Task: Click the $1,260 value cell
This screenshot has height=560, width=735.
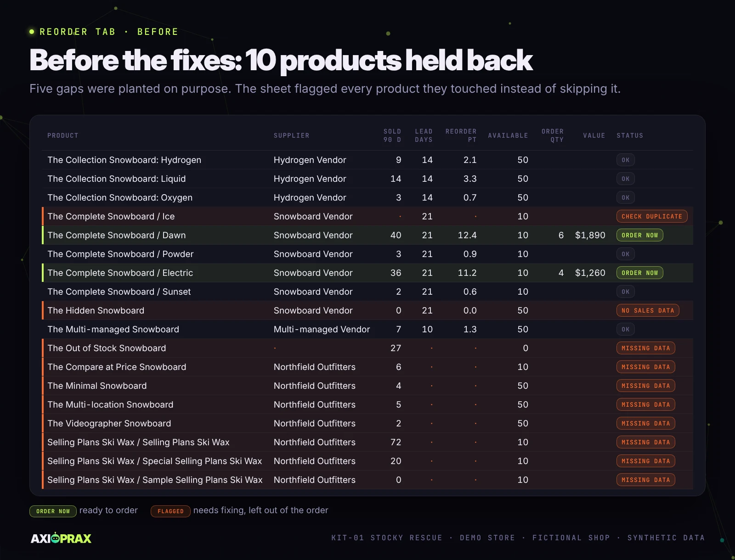Action: pyautogui.click(x=590, y=273)
